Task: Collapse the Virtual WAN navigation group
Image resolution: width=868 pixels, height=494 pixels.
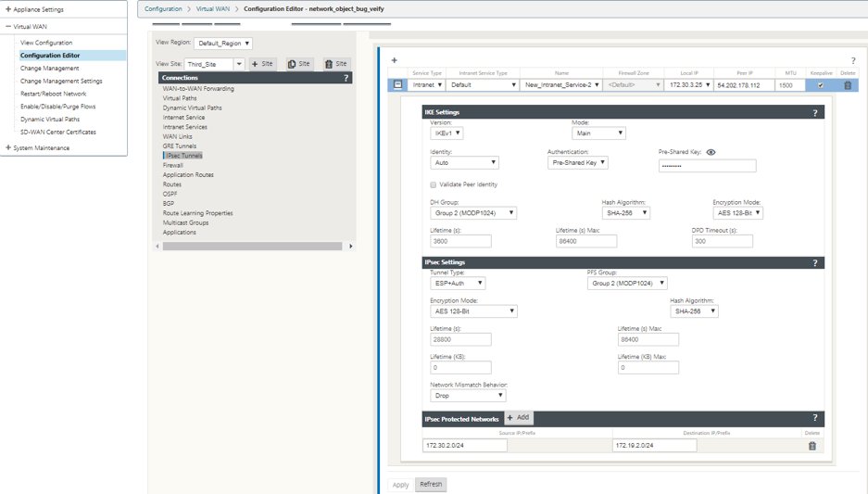Action: point(8,26)
